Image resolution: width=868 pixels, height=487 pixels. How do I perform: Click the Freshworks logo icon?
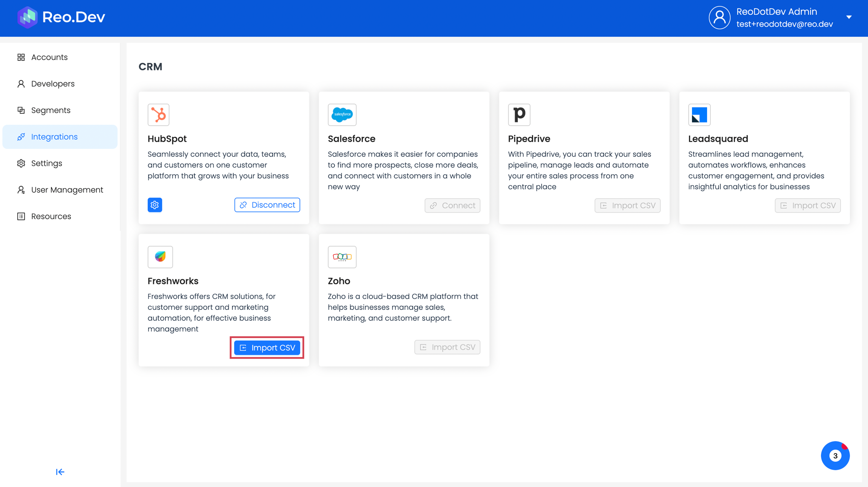160,257
